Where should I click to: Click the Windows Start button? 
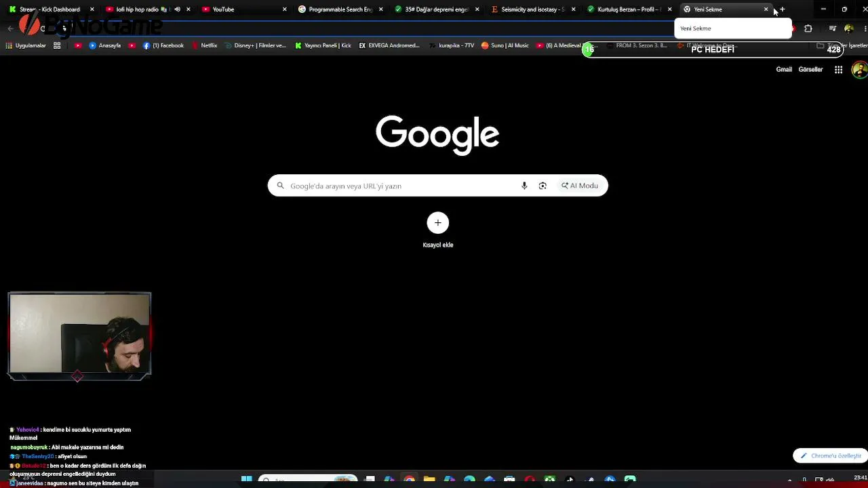coord(247,480)
